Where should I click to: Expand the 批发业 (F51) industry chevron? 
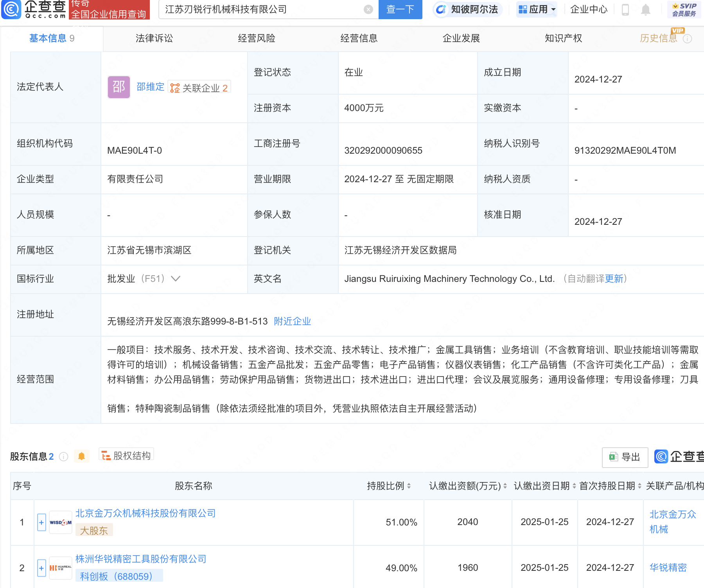[176, 279]
